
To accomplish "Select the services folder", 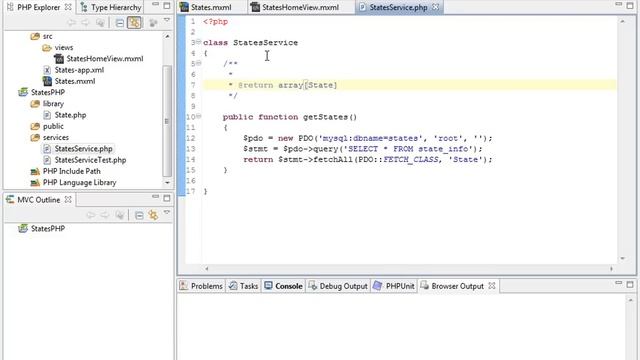I will point(56,138).
